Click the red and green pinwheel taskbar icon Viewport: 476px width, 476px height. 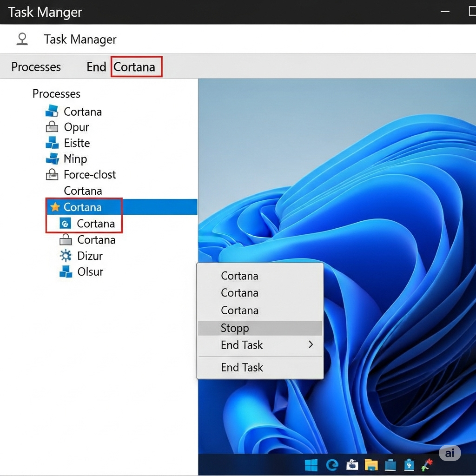click(x=427, y=465)
